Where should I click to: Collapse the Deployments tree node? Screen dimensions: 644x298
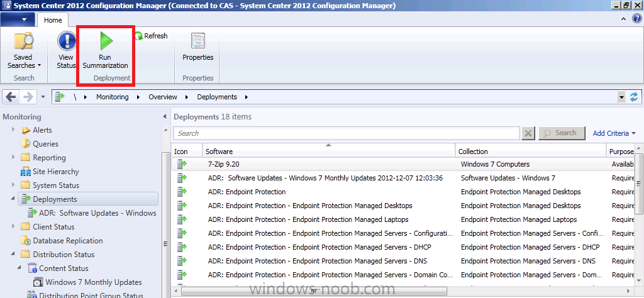[x=14, y=199]
